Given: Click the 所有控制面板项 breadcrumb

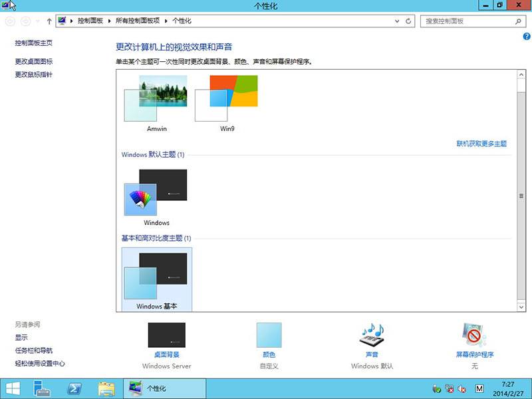Looking at the screenshot, I should [x=138, y=21].
